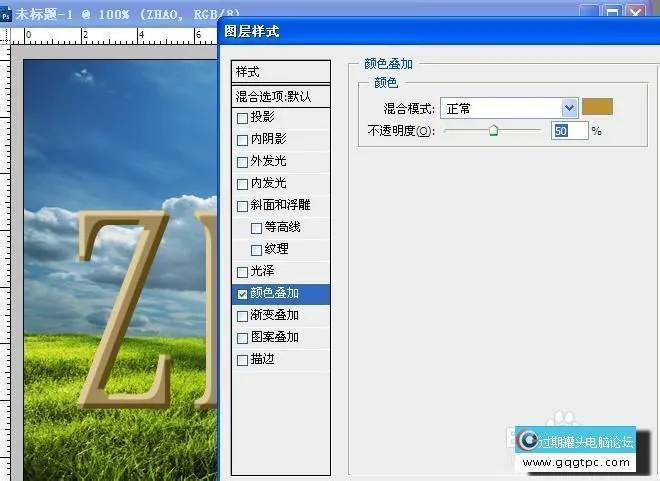
Task: Enable the 投影 drop shadow checkbox
Action: click(x=242, y=118)
